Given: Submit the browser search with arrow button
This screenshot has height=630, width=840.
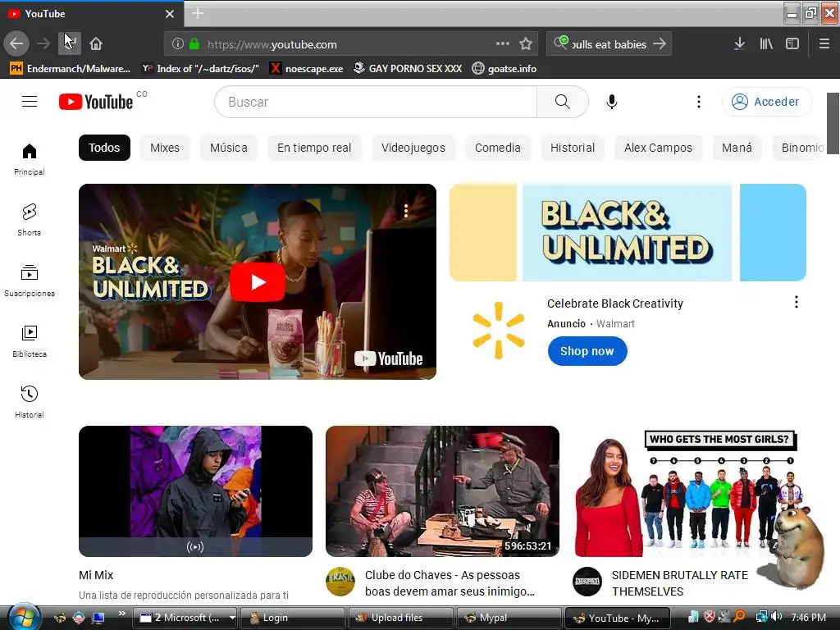Looking at the screenshot, I should 660,44.
